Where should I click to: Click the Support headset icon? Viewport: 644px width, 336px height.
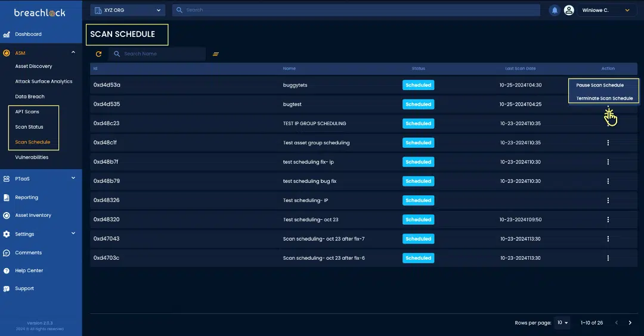(x=7, y=289)
